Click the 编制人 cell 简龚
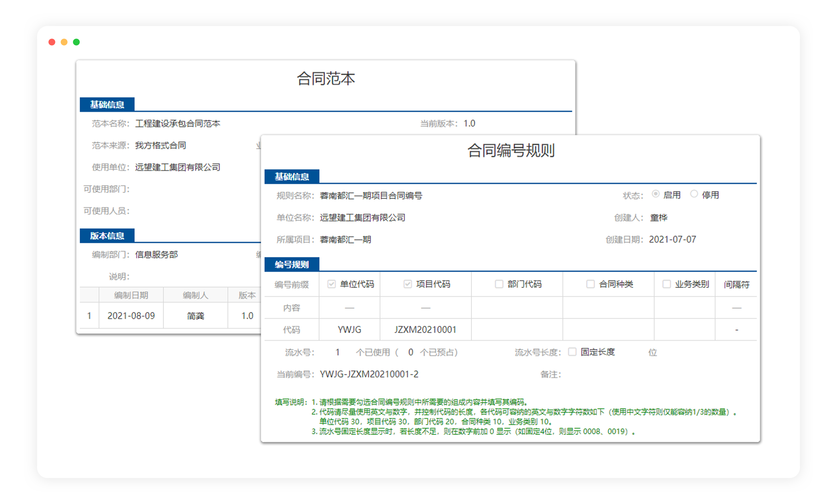 195,316
